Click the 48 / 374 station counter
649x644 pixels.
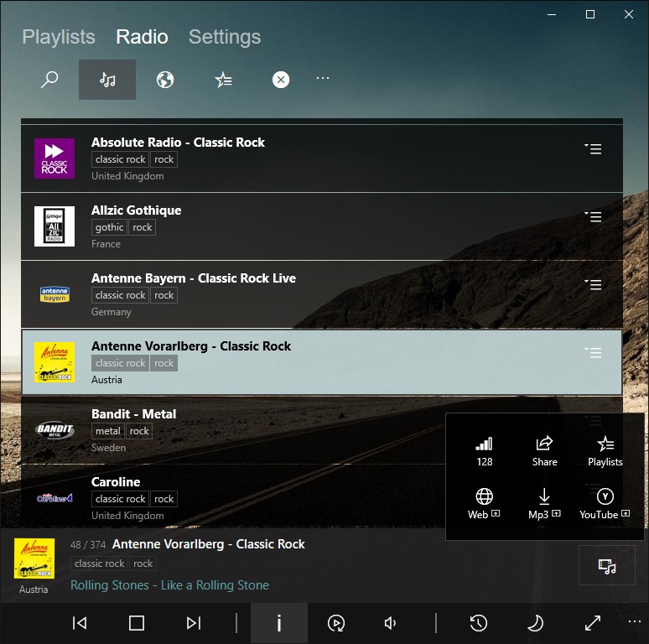click(x=88, y=545)
